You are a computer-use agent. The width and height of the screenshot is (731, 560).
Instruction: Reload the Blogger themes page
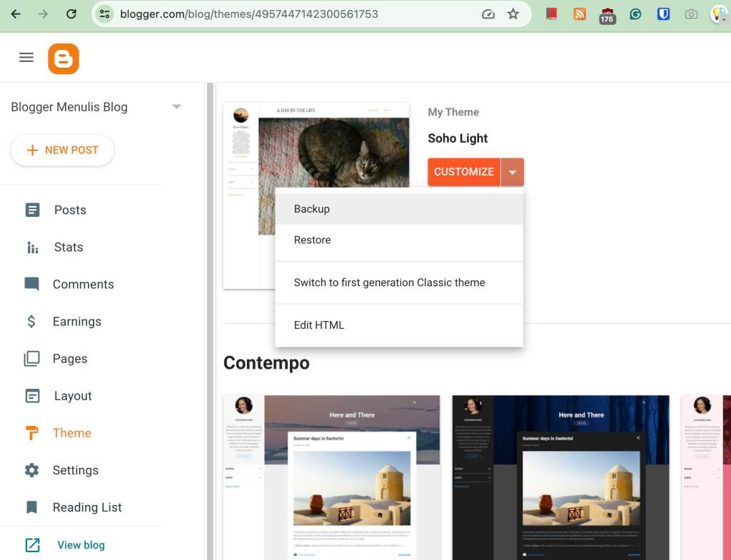click(71, 14)
